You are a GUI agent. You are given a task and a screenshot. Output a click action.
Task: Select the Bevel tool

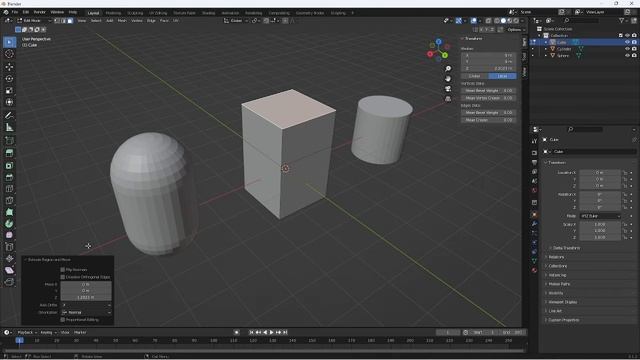(x=9, y=177)
